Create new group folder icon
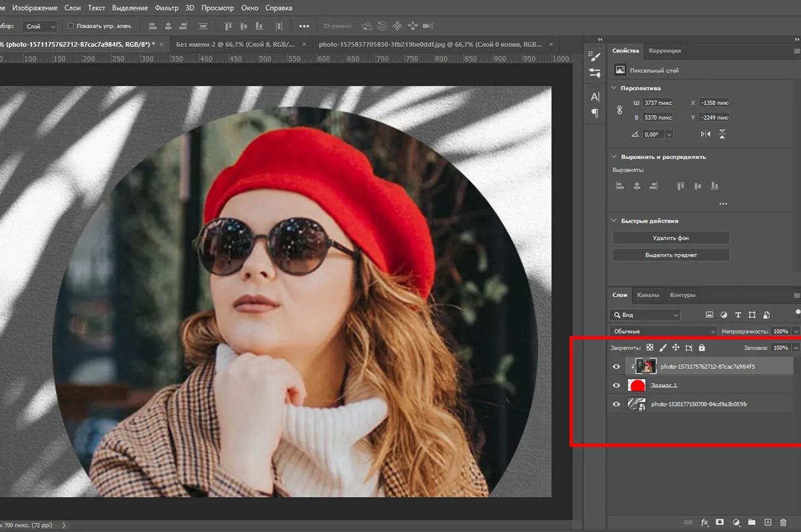The image size is (801, 532). pyautogui.click(x=751, y=522)
